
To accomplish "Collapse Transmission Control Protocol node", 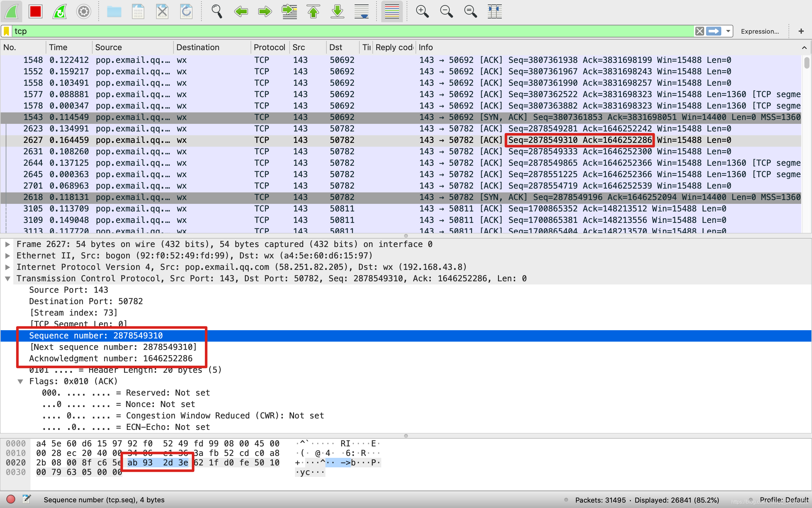I will pyautogui.click(x=7, y=278).
